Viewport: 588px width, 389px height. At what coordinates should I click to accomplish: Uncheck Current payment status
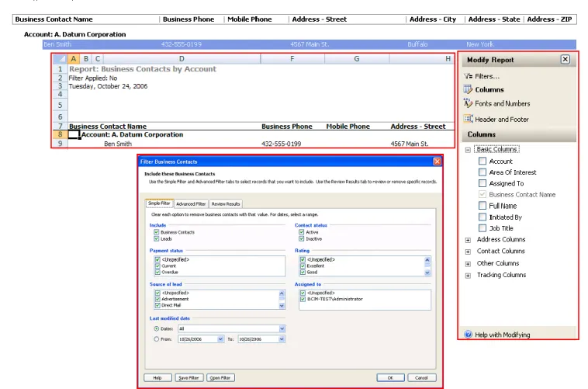pos(157,266)
